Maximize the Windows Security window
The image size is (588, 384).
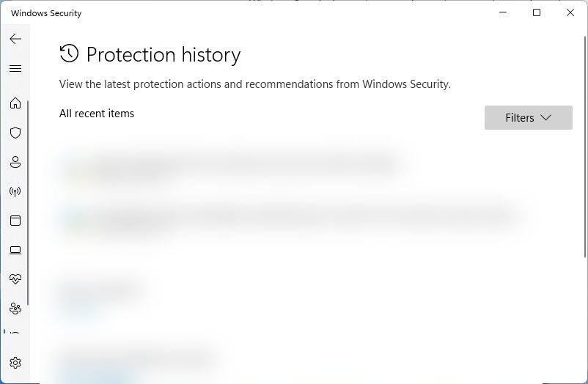point(537,12)
